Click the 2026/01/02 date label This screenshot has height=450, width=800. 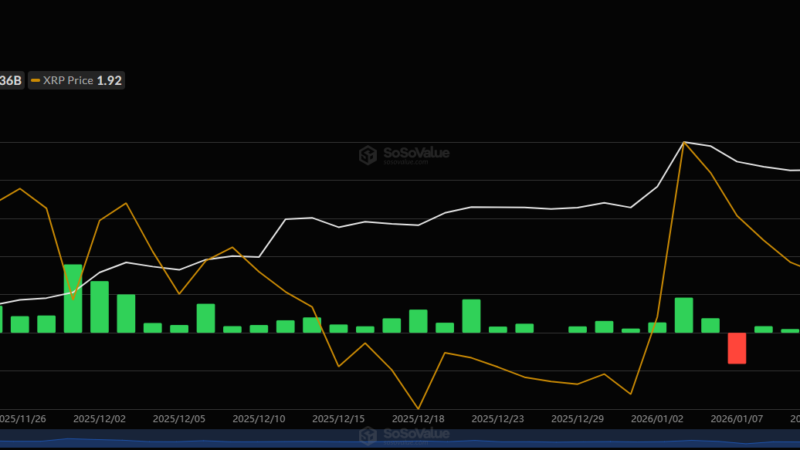pos(657,419)
